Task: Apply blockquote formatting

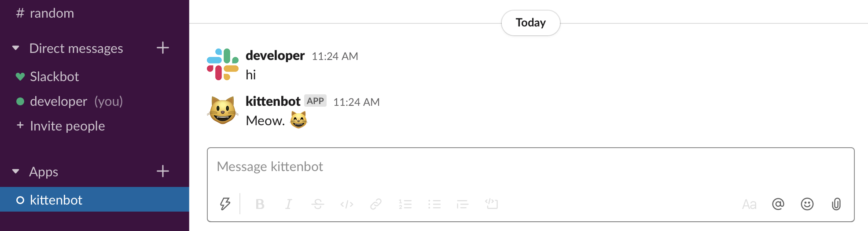Action: [x=463, y=204]
